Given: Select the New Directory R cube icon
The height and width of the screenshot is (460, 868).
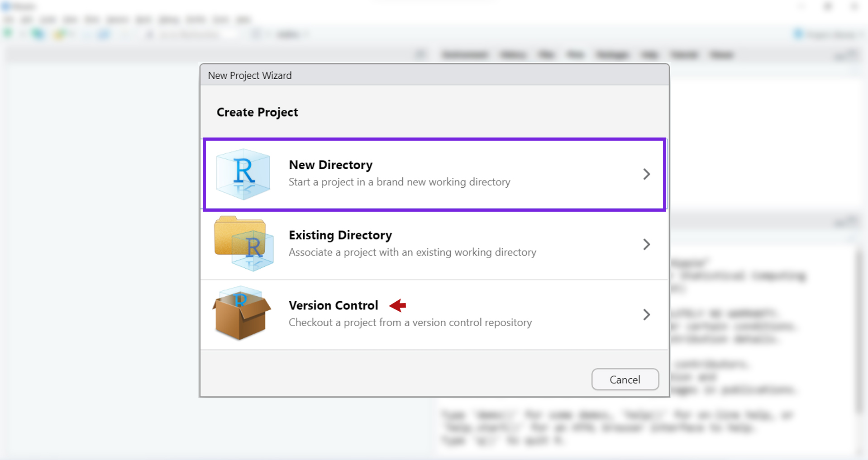Looking at the screenshot, I should click(243, 174).
